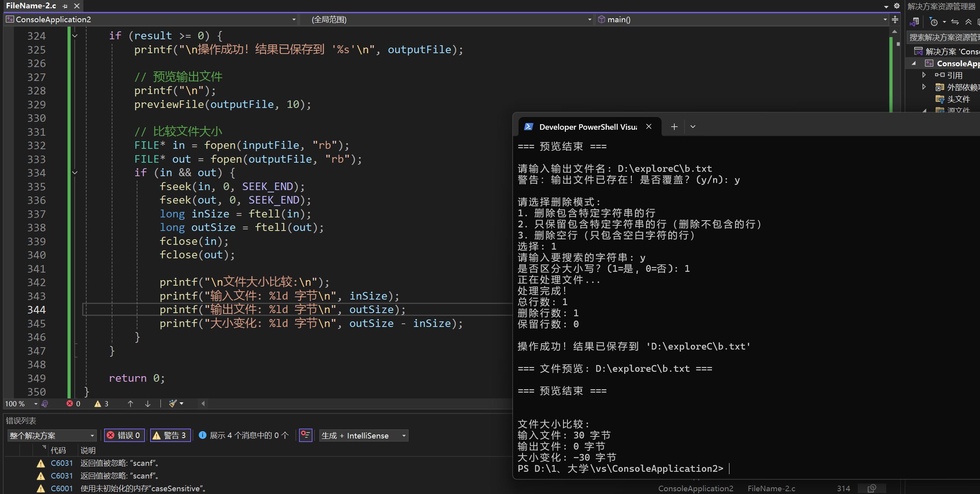Collapse all in Solution Explorer
This screenshot has height=494, width=980.
968,22
